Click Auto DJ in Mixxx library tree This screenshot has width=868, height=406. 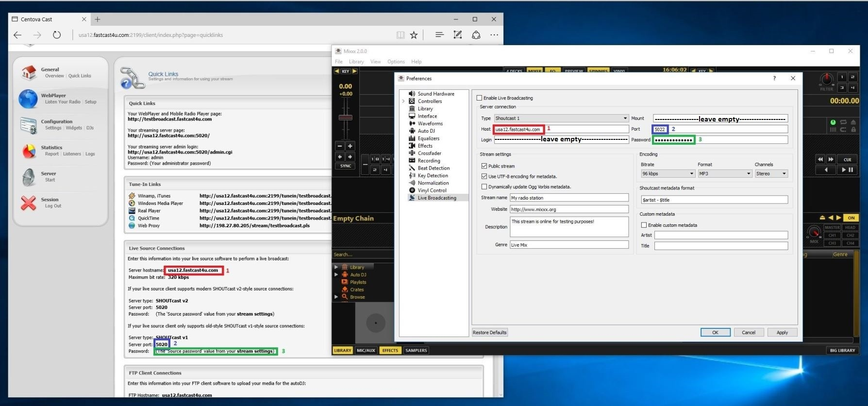click(358, 274)
